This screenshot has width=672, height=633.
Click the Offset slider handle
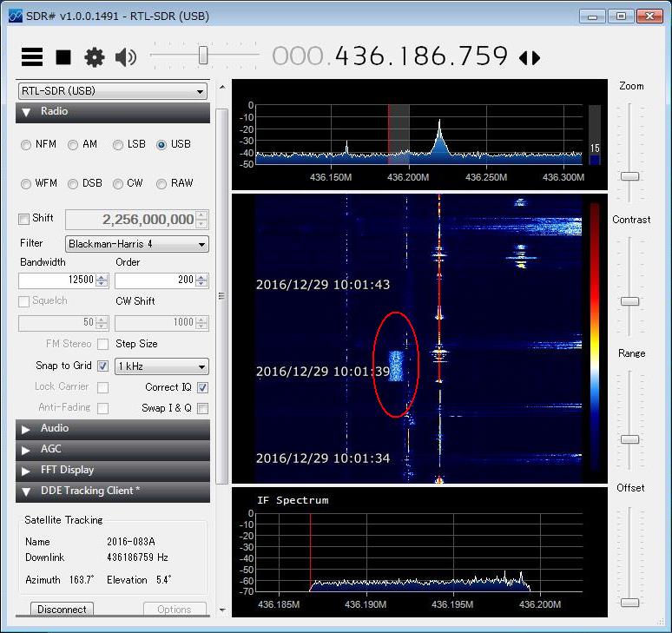coord(630,603)
